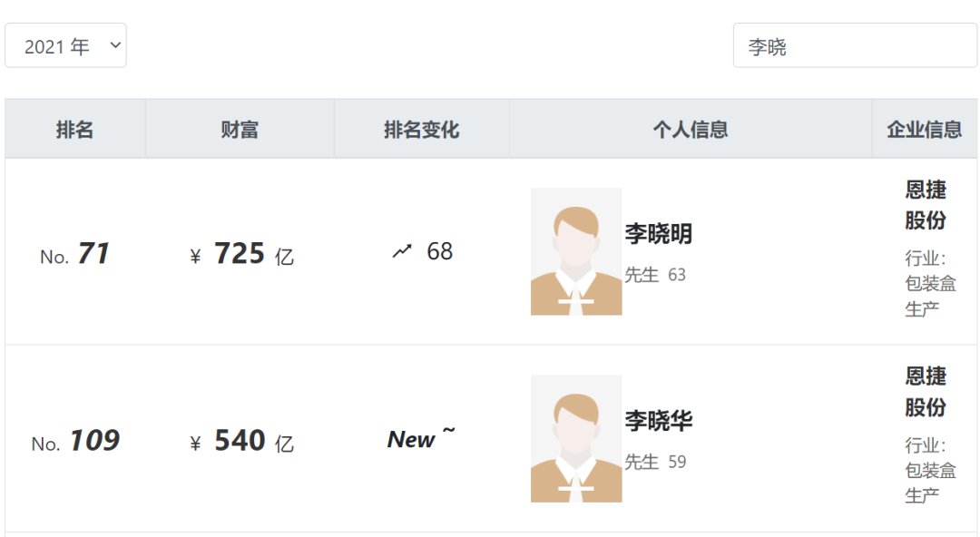Viewport: 980px width, 537px height.
Task: Click the 企业信息 column header
Action: coord(924,130)
